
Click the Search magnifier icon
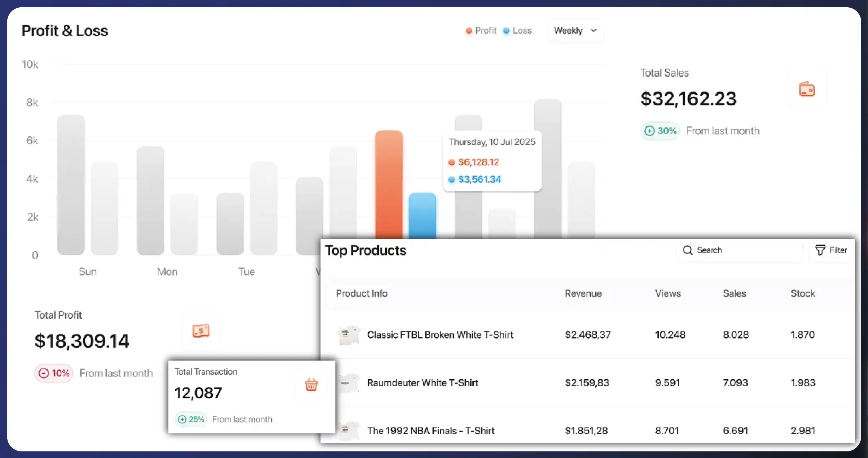click(687, 250)
